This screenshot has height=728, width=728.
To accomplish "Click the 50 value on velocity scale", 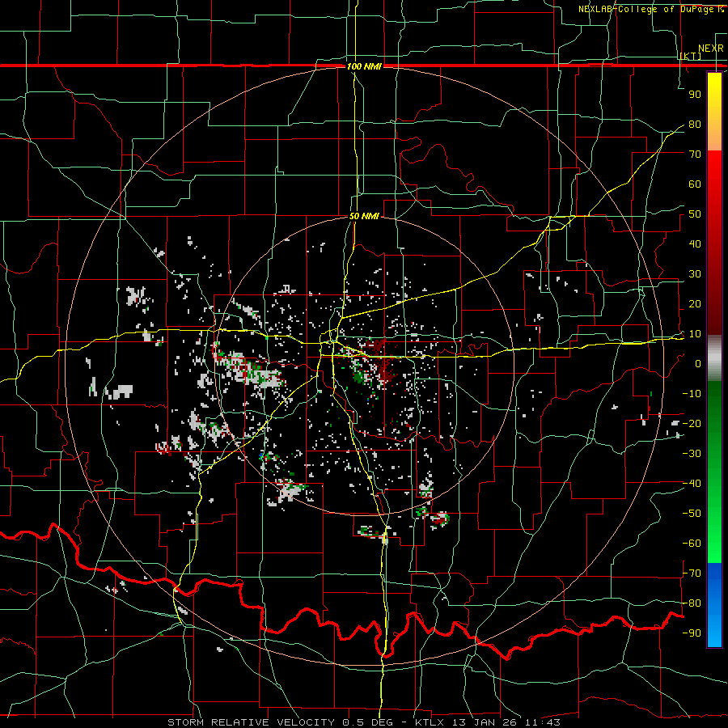I will pos(695,214).
